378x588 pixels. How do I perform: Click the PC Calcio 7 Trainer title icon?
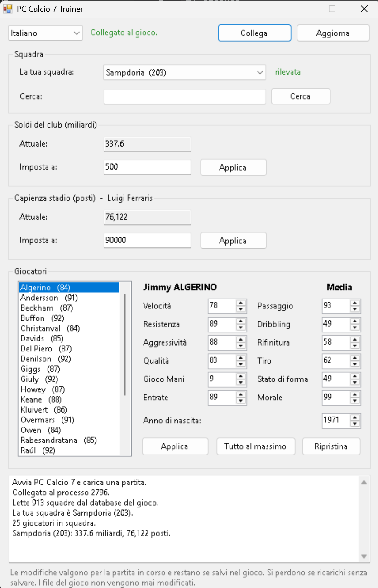8,9
